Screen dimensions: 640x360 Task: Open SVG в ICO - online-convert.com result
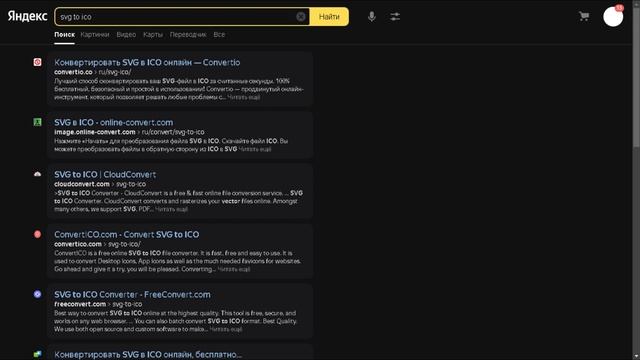click(113, 122)
